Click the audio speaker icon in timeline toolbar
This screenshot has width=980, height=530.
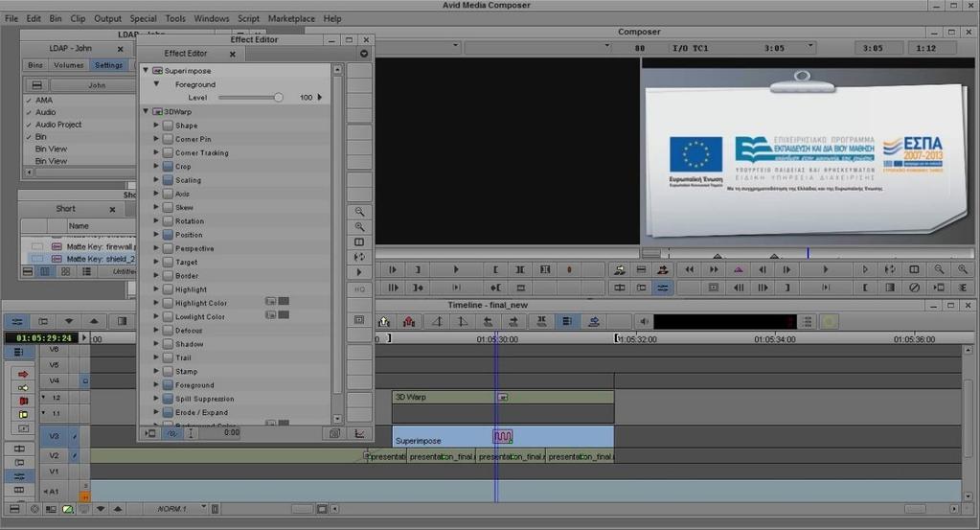click(x=644, y=321)
